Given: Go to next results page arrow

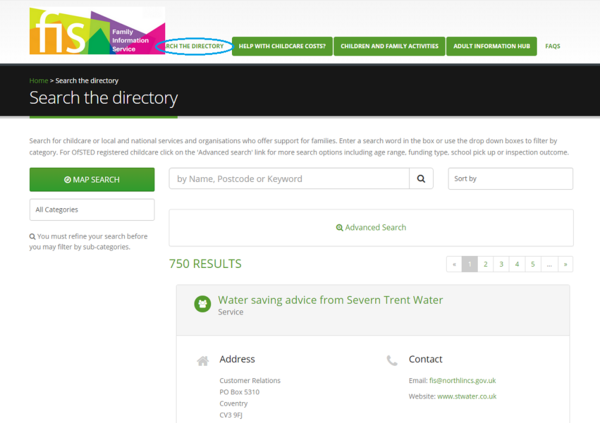Looking at the screenshot, I should [566, 264].
